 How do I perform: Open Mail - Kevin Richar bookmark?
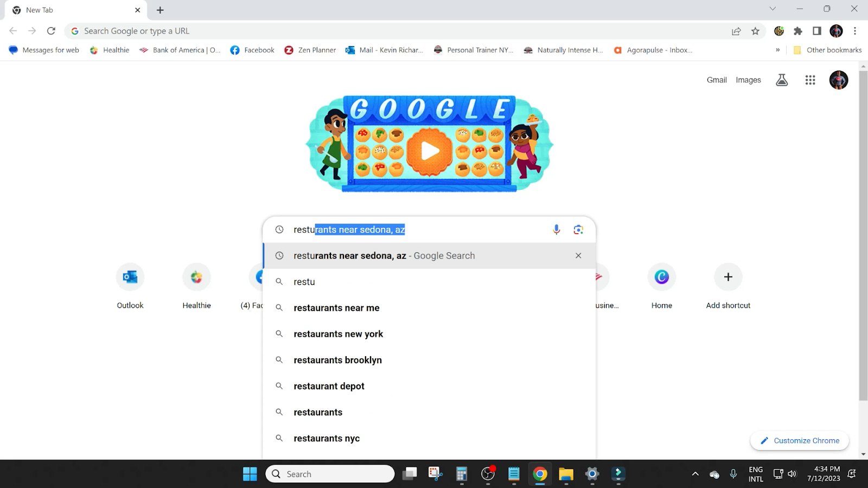(x=384, y=50)
